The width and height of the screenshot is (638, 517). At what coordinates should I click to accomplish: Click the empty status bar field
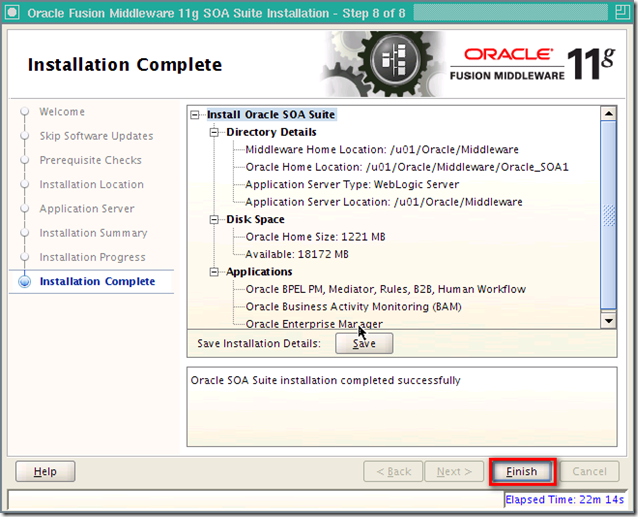click(256, 499)
